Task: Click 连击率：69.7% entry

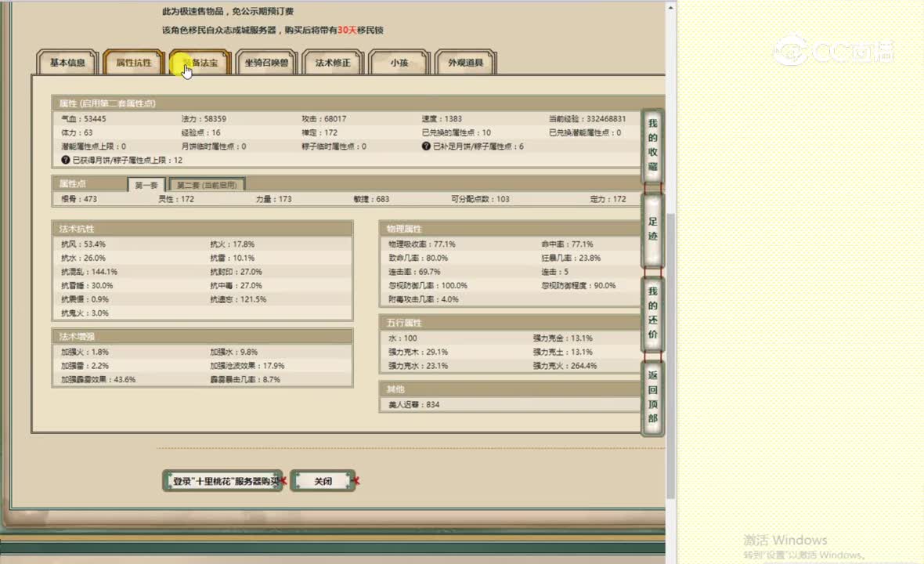Action: click(414, 272)
